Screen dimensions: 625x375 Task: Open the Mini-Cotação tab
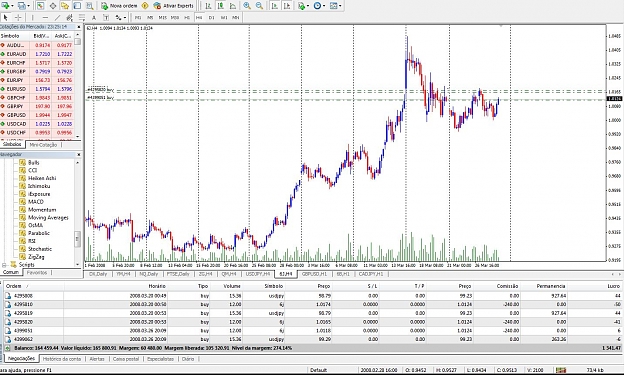(43, 145)
